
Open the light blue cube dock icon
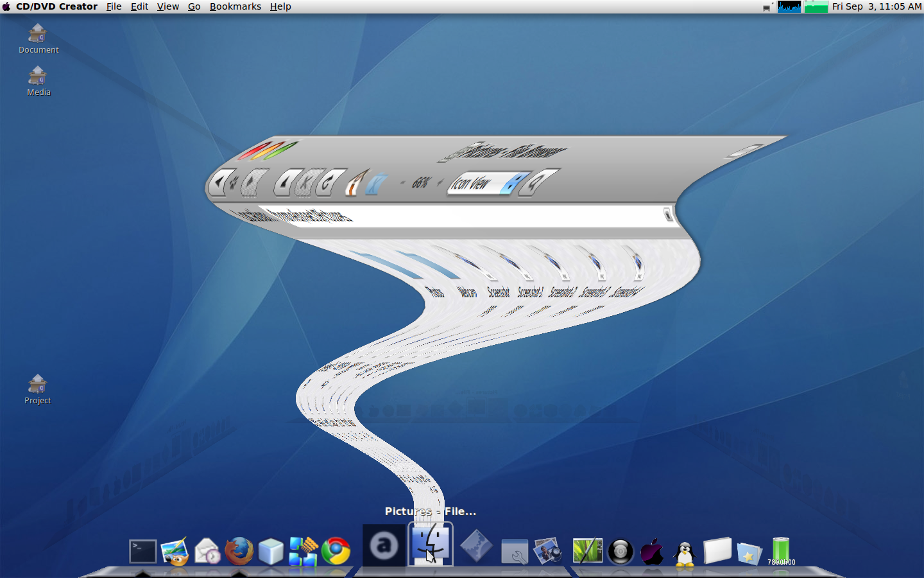(x=271, y=551)
